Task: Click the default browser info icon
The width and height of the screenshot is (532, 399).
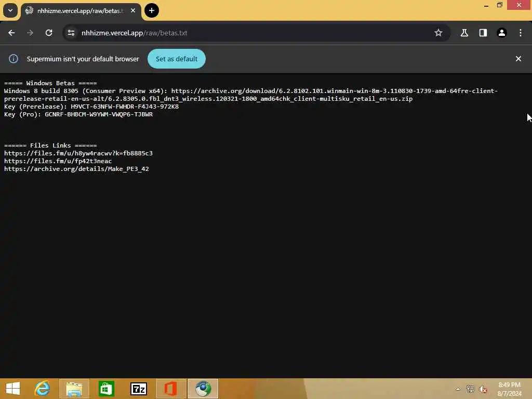Action: click(13, 59)
